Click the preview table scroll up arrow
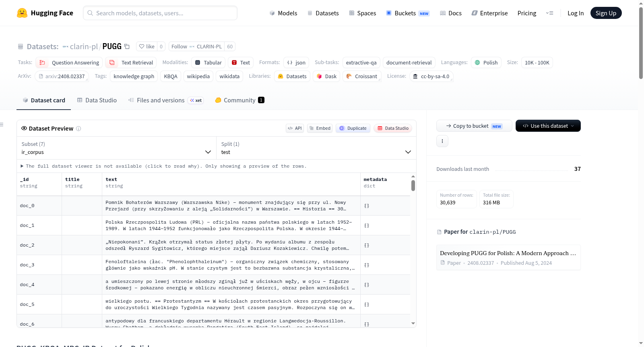 pyautogui.click(x=413, y=177)
